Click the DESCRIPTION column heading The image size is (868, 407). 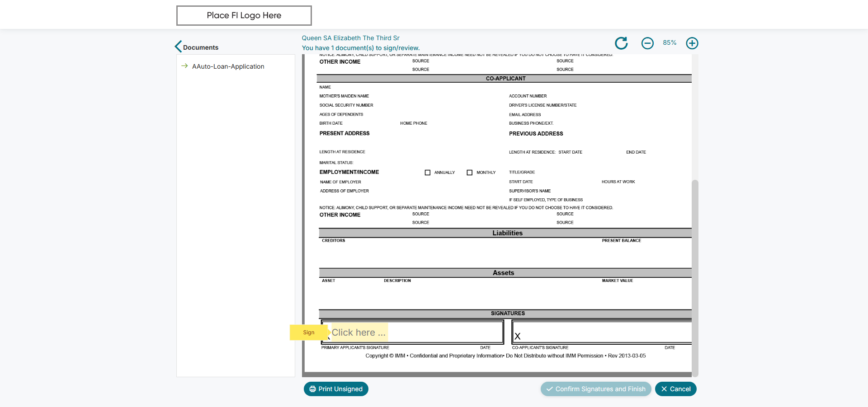pyautogui.click(x=397, y=281)
